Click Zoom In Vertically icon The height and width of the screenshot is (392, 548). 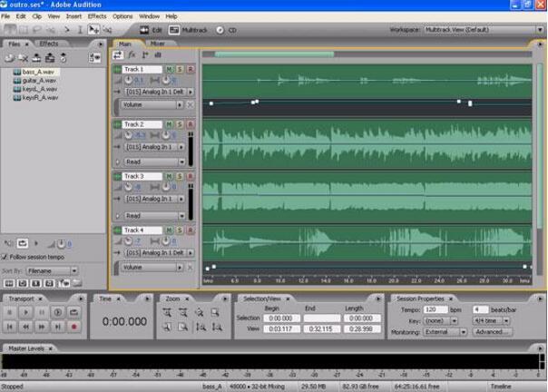[x=201, y=327]
